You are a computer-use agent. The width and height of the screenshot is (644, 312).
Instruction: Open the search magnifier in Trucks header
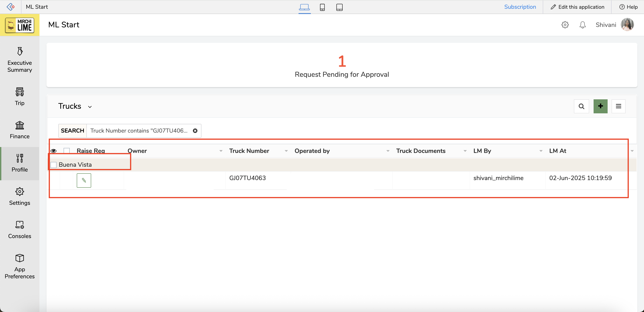[x=581, y=106]
